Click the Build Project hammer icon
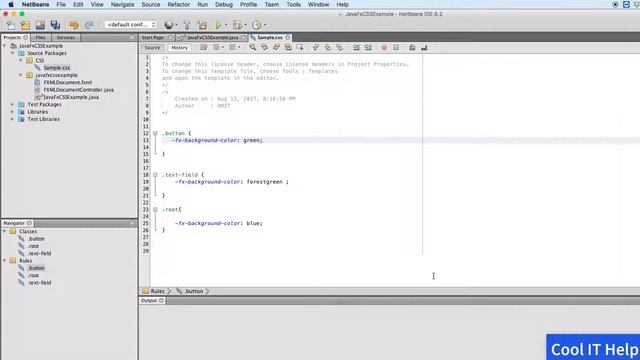Screen dimensions: 640x360 (187, 25)
